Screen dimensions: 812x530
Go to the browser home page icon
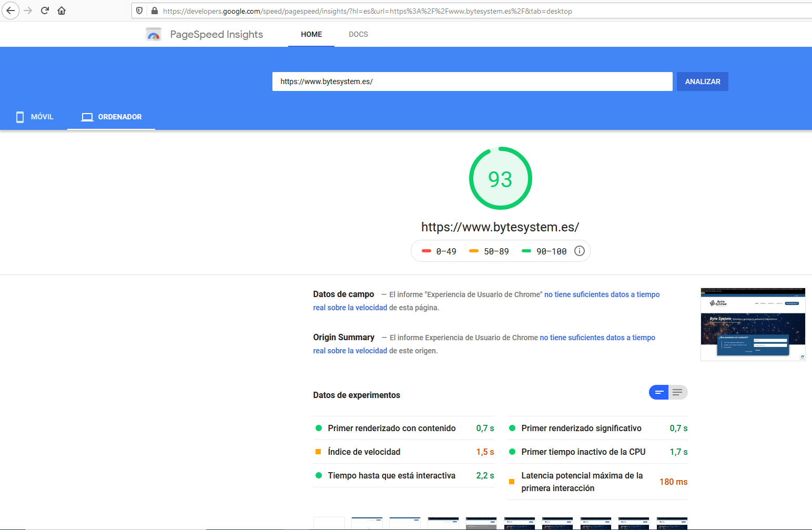click(62, 11)
